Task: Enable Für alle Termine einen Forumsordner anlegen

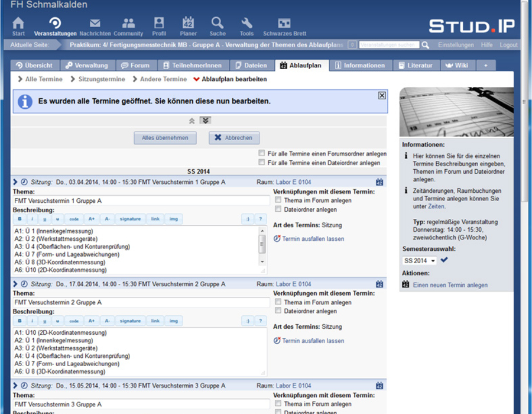Action: pos(262,153)
